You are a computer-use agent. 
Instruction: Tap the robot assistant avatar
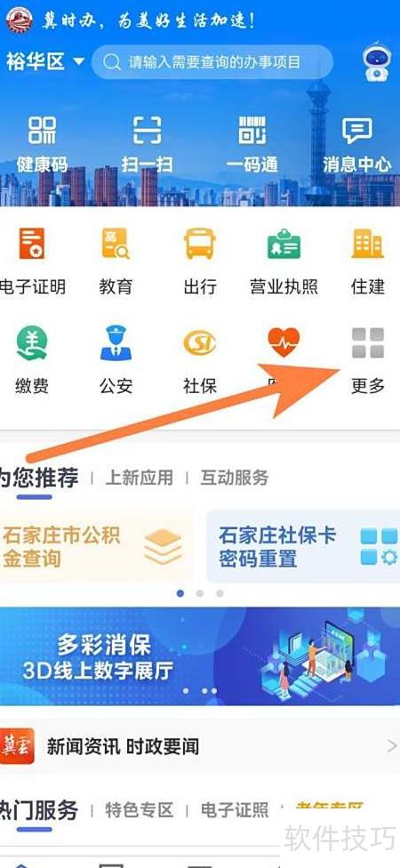(377, 61)
